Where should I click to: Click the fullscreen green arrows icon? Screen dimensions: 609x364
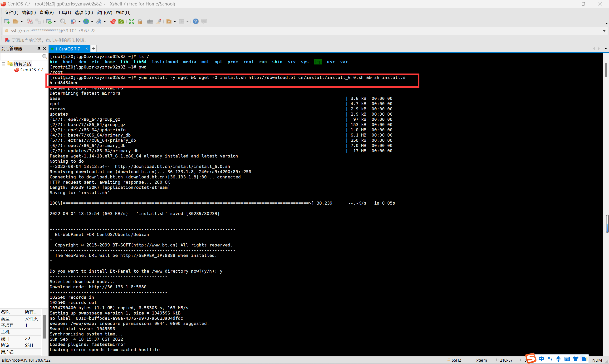[132, 22]
